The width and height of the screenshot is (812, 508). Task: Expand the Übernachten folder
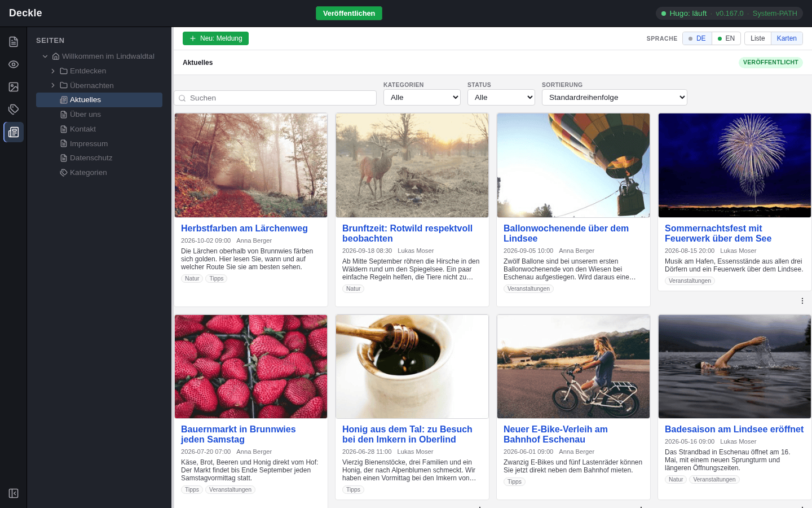(53, 86)
